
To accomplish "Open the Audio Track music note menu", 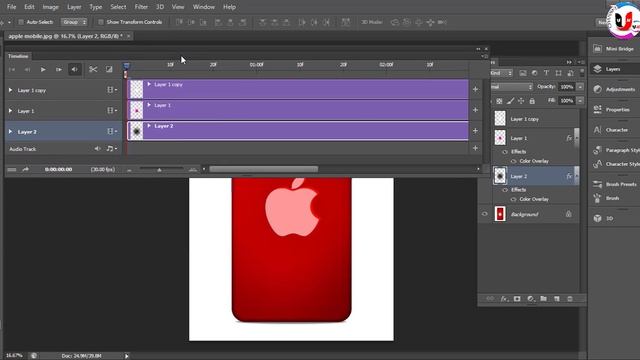I will point(111,149).
